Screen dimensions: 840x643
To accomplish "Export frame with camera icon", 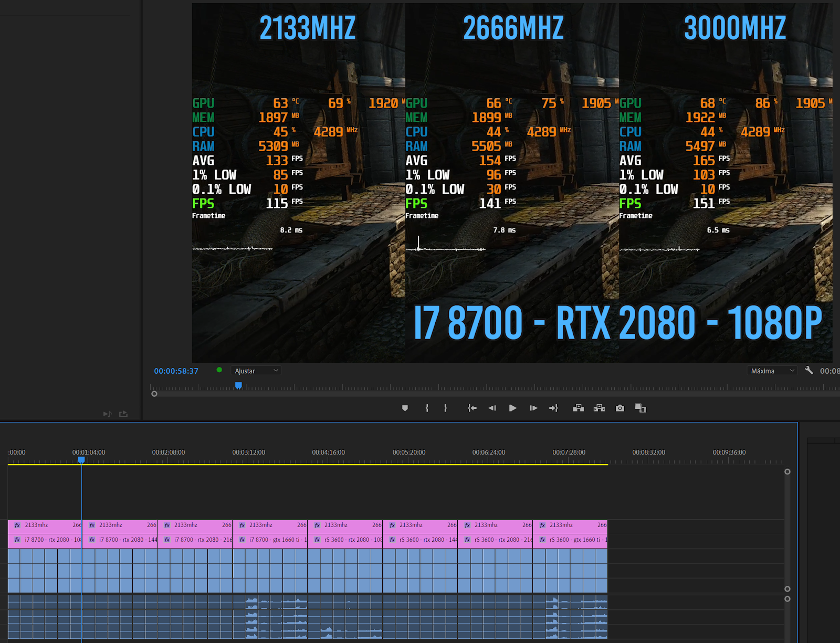I will coord(620,408).
